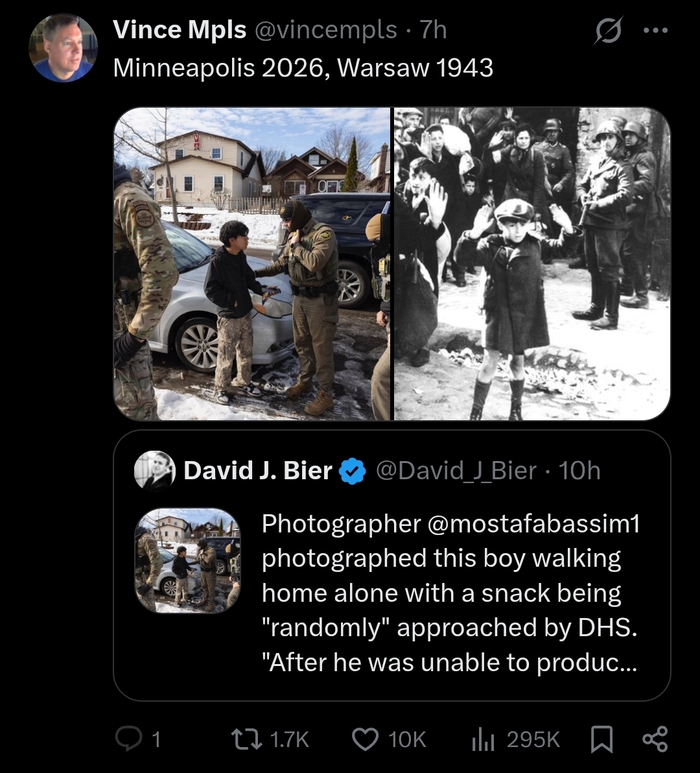Open the share icon

[x=655, y=739]
